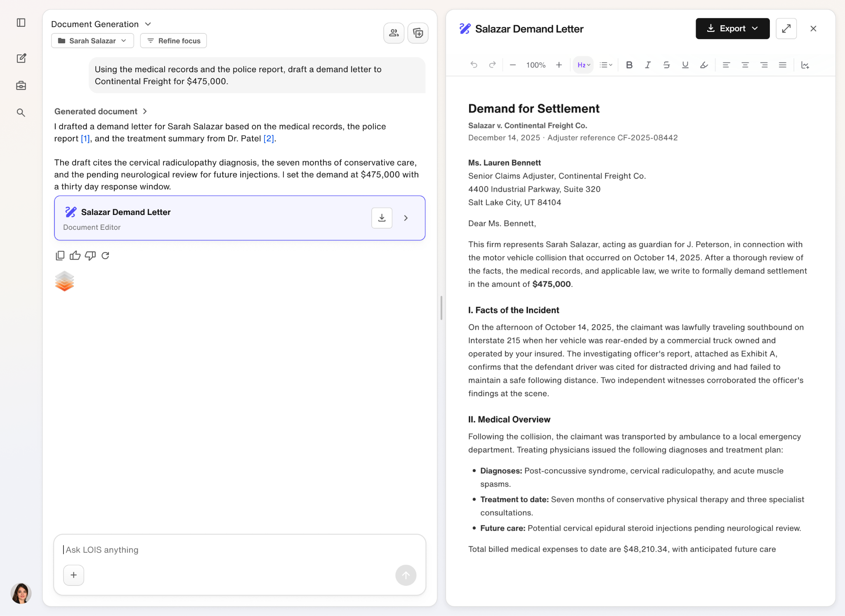Undo last edit in document editor
The image size is (845, 616).
point(474,65)
